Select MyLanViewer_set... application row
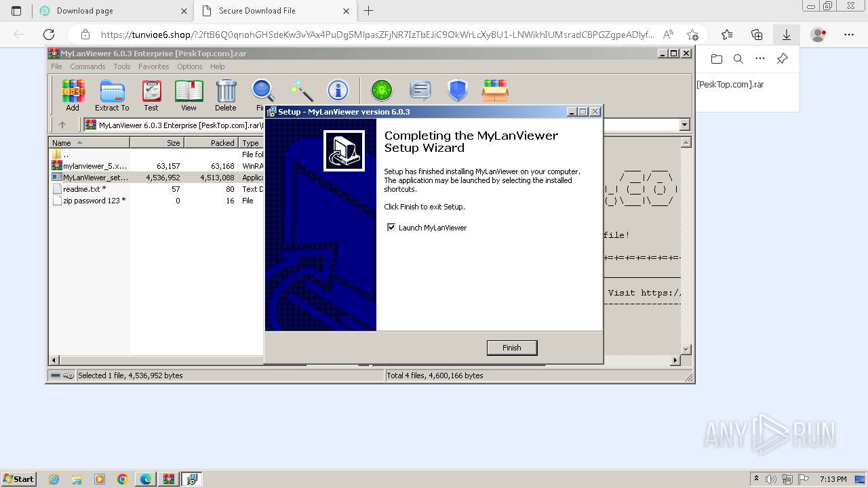Image resolution: width=868 pixels, height=488 pixels. (156, 177)
